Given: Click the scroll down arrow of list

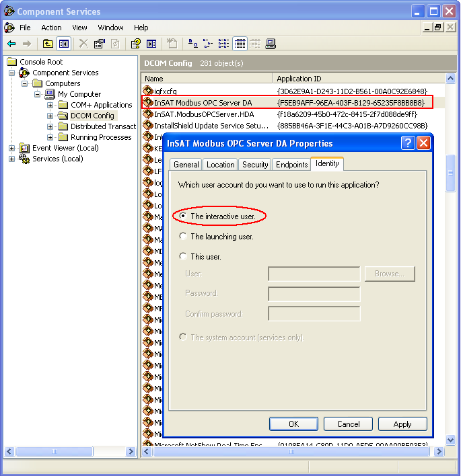Looking at the screenshot, I should pos(450,440).
